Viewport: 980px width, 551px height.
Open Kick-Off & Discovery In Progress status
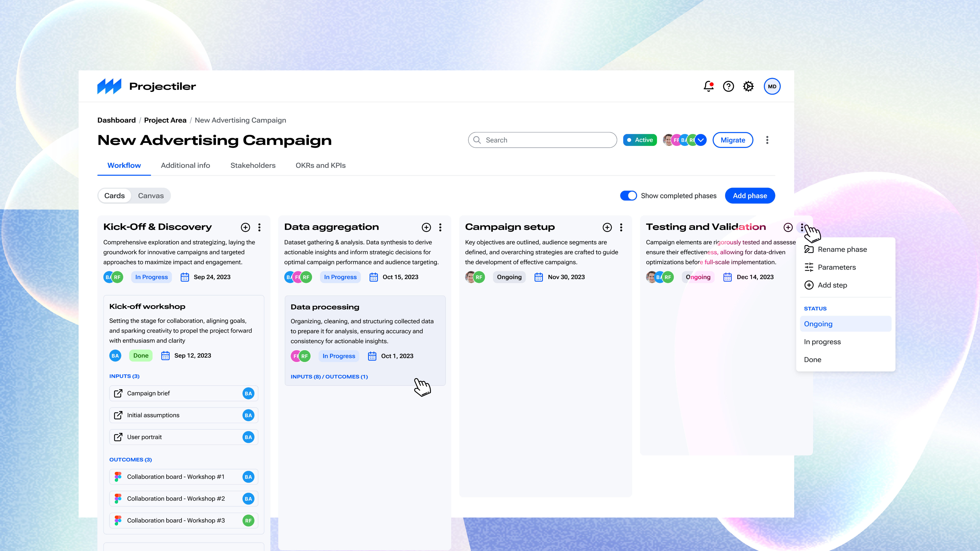click(151, 277)
